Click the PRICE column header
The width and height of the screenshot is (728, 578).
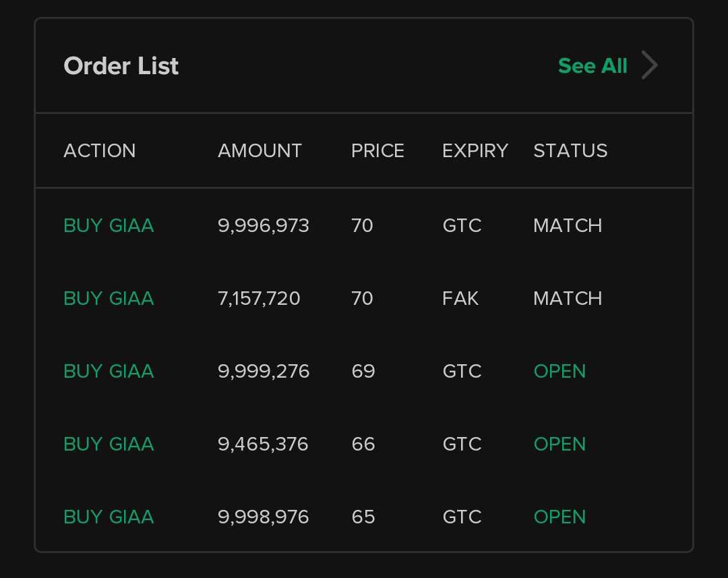pos(377,150)
